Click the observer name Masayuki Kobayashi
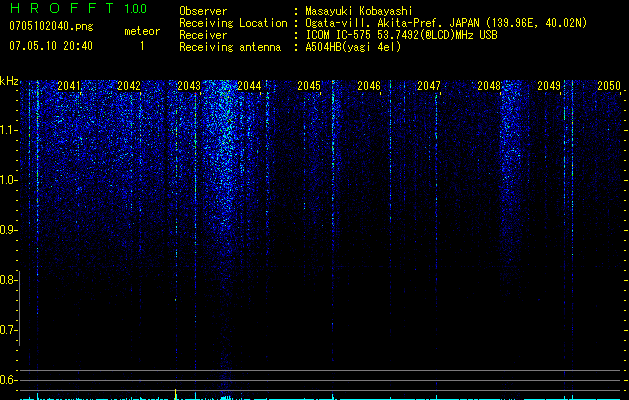The width and height of the screenshot is (629, 400). [359, 11]
